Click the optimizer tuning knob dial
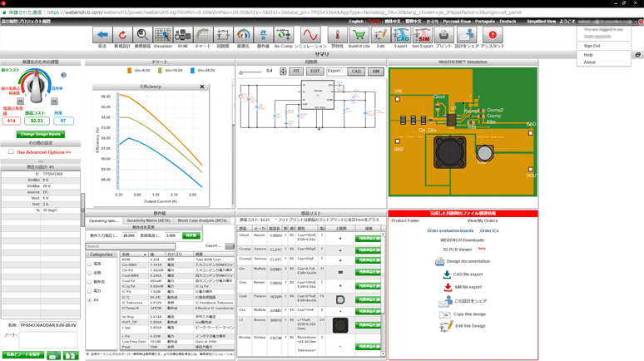 coord(36,86)
